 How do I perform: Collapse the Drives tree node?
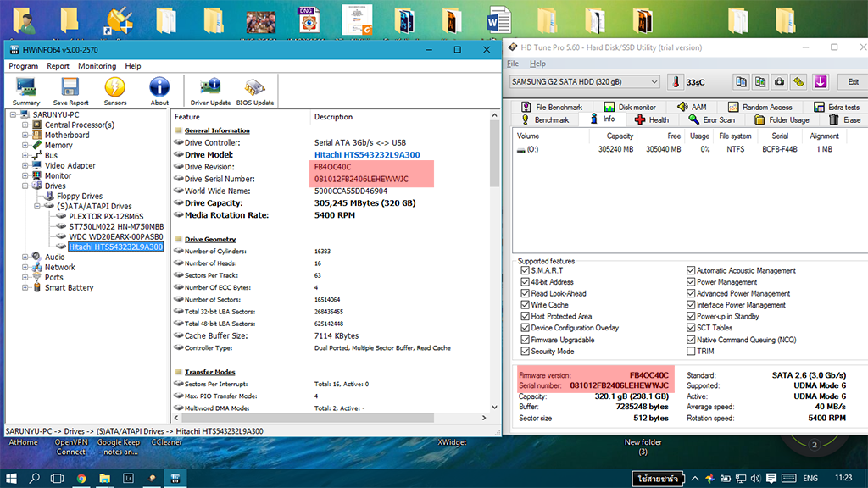pos(25,186)
